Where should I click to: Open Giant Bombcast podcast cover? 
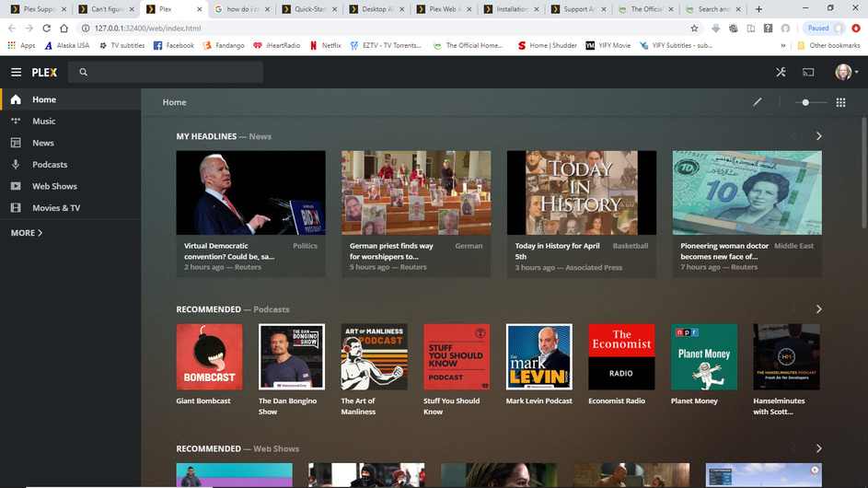pyautogui.click(x=209, y=356)
